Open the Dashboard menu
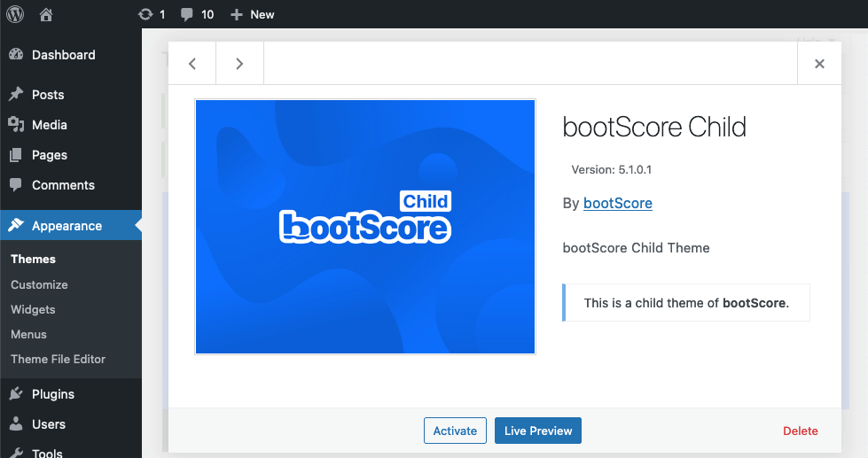This screenshot has height=458, width=868. (x=63, y=55)
